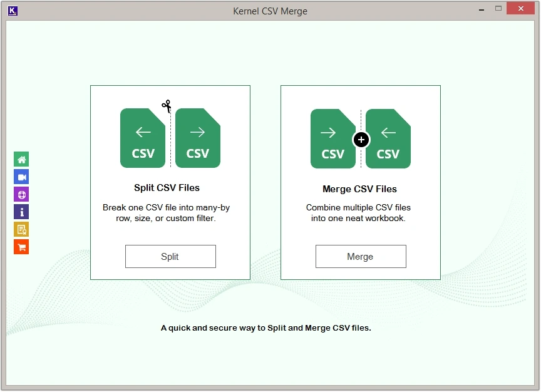Screen dimensions: 541x392
Task: Click the left CSV file icon in Merge card
Action: pyautogui.click(x=333, y=139)
